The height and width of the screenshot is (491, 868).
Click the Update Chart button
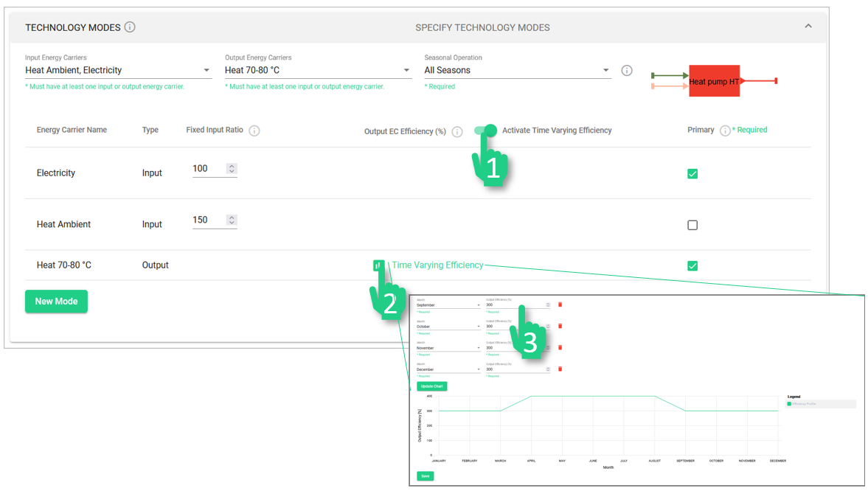(x=431, y=386)
